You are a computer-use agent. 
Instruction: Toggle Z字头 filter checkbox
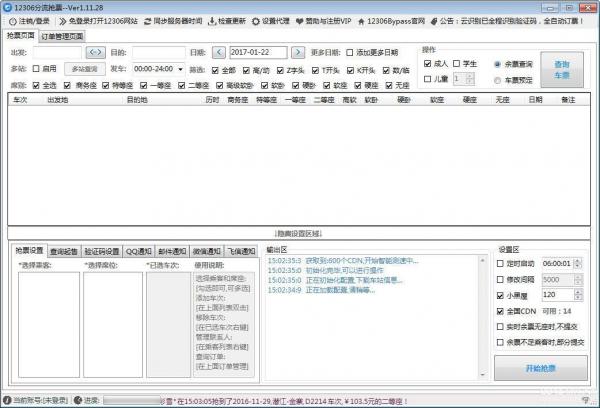[280, 70]
